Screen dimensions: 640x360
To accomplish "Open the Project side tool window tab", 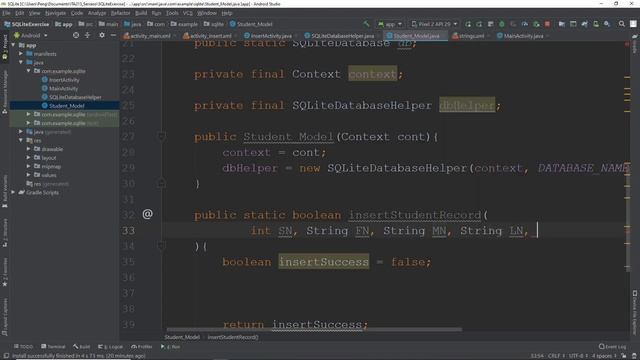I will coord(5,48).
